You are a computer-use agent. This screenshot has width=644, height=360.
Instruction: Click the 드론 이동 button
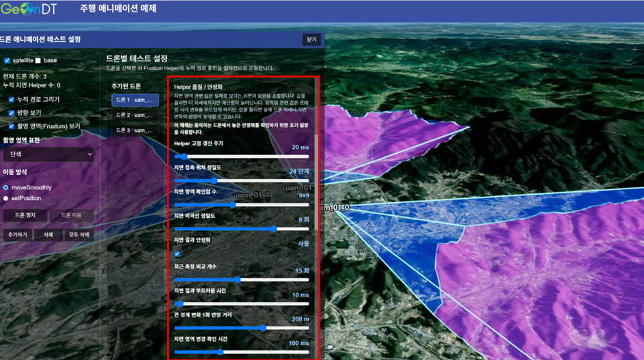point(71,215)
